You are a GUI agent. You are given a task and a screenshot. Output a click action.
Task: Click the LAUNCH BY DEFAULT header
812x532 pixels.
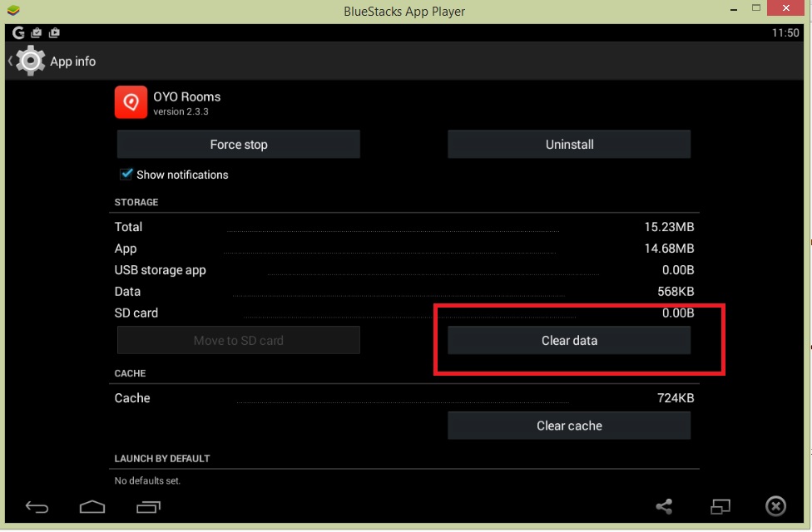click(x=162, y=459)
